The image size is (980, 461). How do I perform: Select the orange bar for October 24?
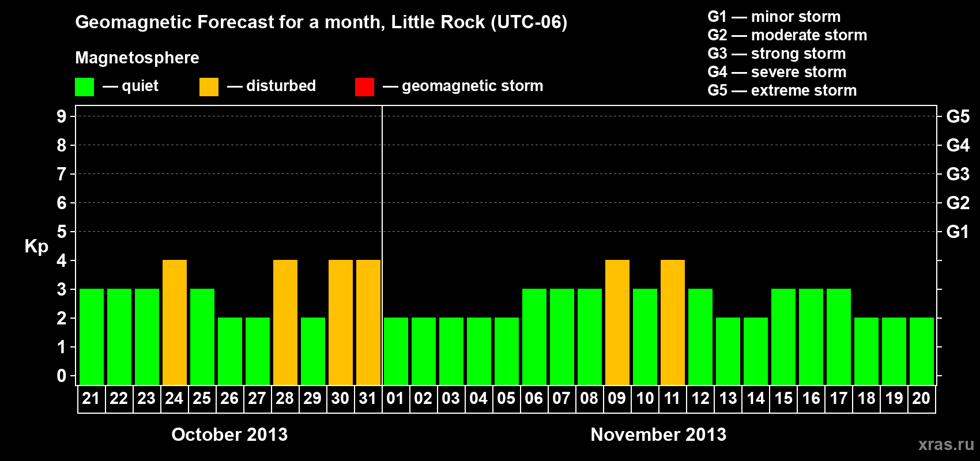click(175, 322)
